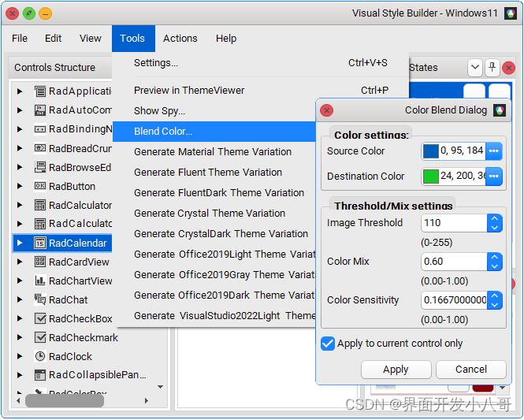Viewport: 524px width, 420px height.
Task: Select the RadChat tree item
Action: click(69, 299)
